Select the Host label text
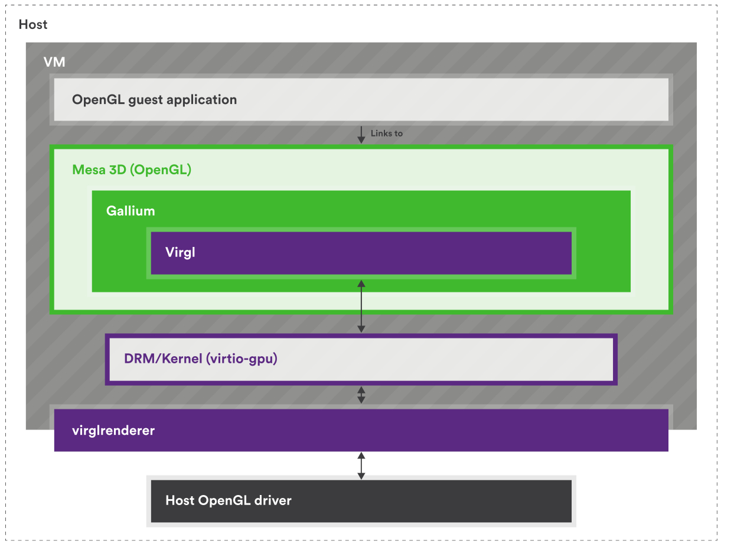This screenshot has width=747, height=560. pos(33,25)
